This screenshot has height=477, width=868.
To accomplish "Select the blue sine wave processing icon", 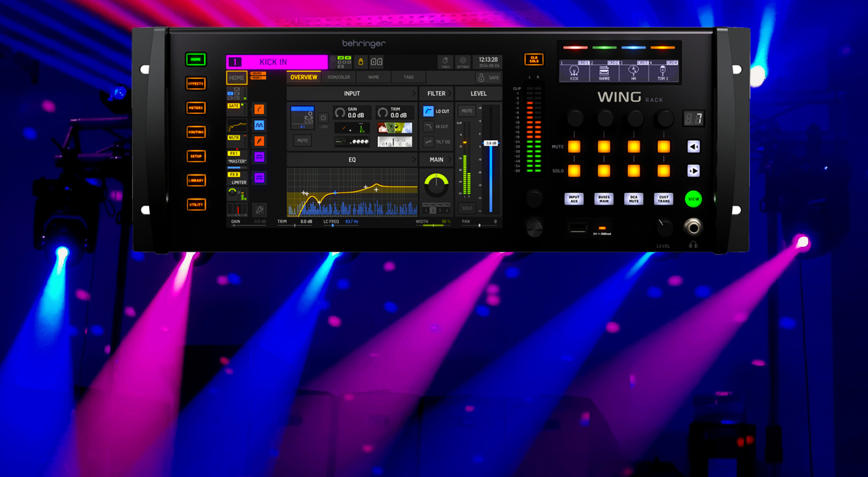I will pyautogui.click(x=259, y=125).
